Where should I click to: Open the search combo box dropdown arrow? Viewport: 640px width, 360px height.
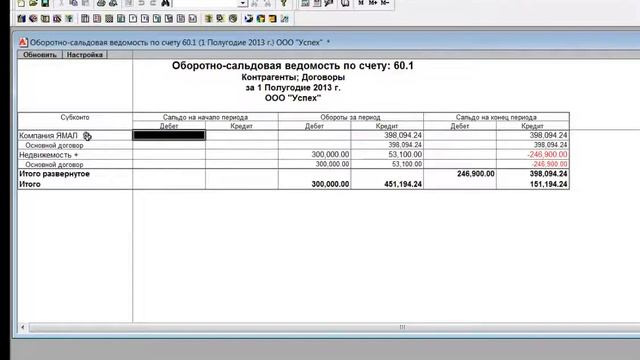pyautogui.click(x=243, y=3)
